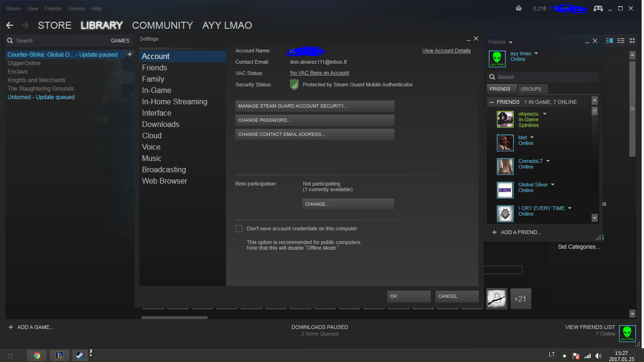Open dropdown arrow next to I CRY EVERY TIME

569,208
